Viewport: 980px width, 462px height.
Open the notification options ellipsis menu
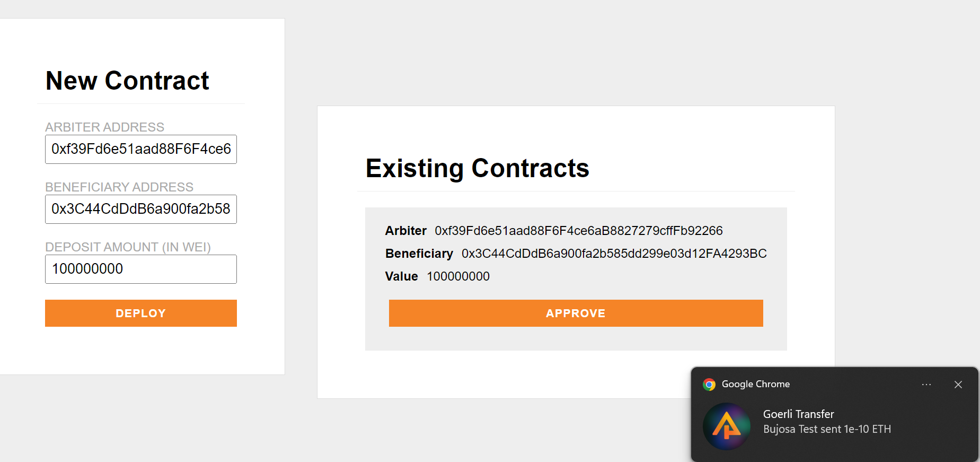926,384
